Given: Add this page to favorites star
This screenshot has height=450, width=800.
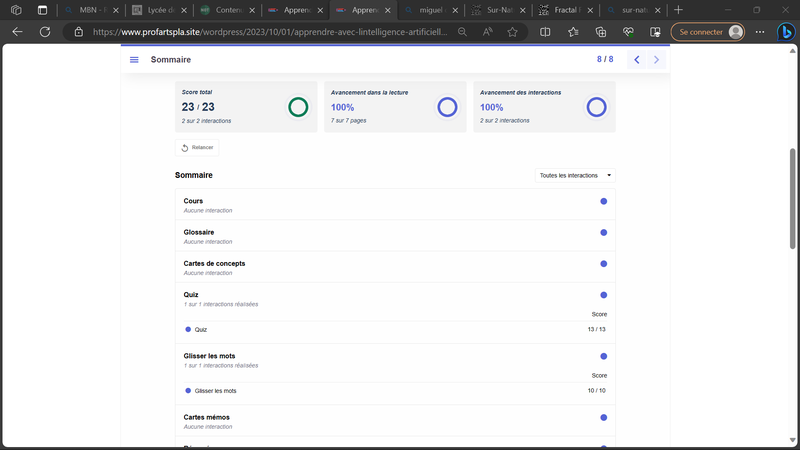Looking at the screenshot, I should tap(513, 32).
